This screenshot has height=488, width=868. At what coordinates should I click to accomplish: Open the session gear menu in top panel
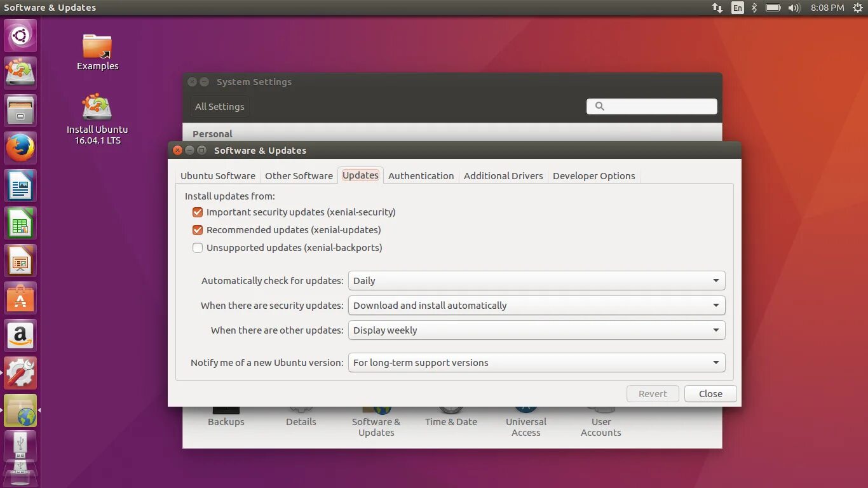pyautogui.click(x=858, y=8)
